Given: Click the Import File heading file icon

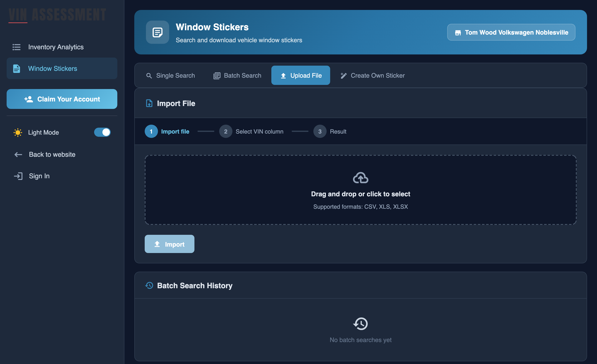Looking at the screenshot, I should 149,103.
